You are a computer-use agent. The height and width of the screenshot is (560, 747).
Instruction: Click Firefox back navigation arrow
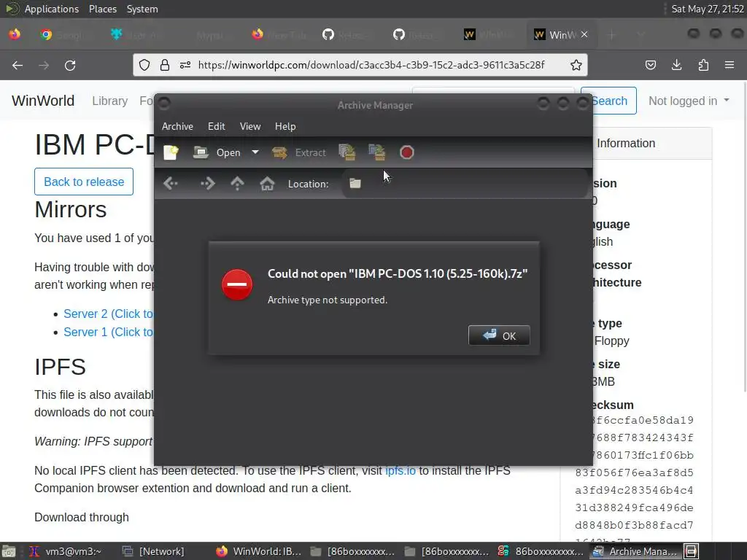tap(18, 65)
